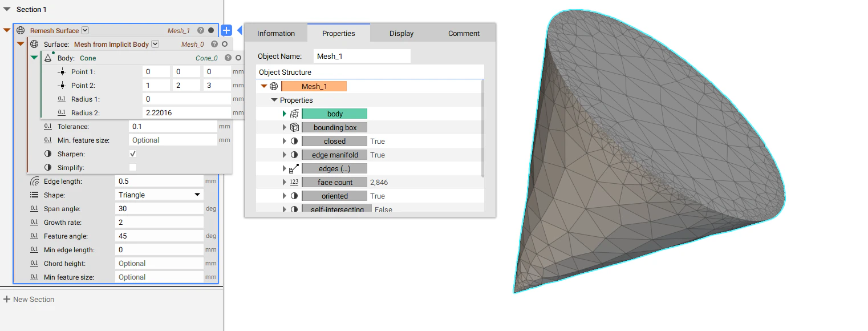Open help for Mesh from Implicit Body
868x331 pixels.
(214, 44)
